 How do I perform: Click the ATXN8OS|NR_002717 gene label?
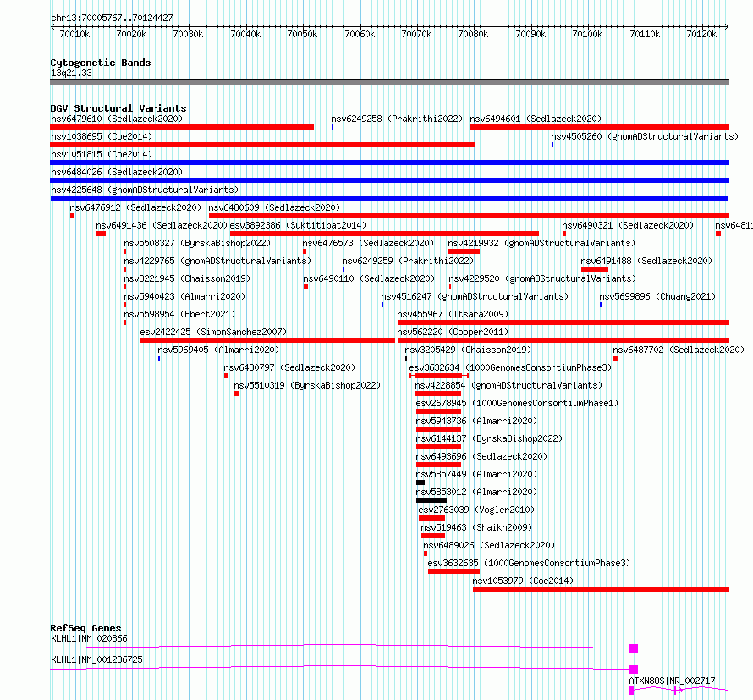672,681
